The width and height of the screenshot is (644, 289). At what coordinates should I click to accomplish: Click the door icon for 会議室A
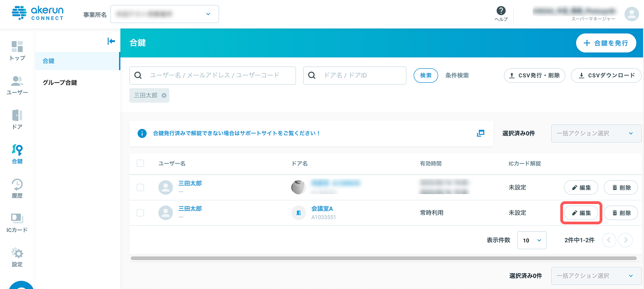click(x=299, y=213)
